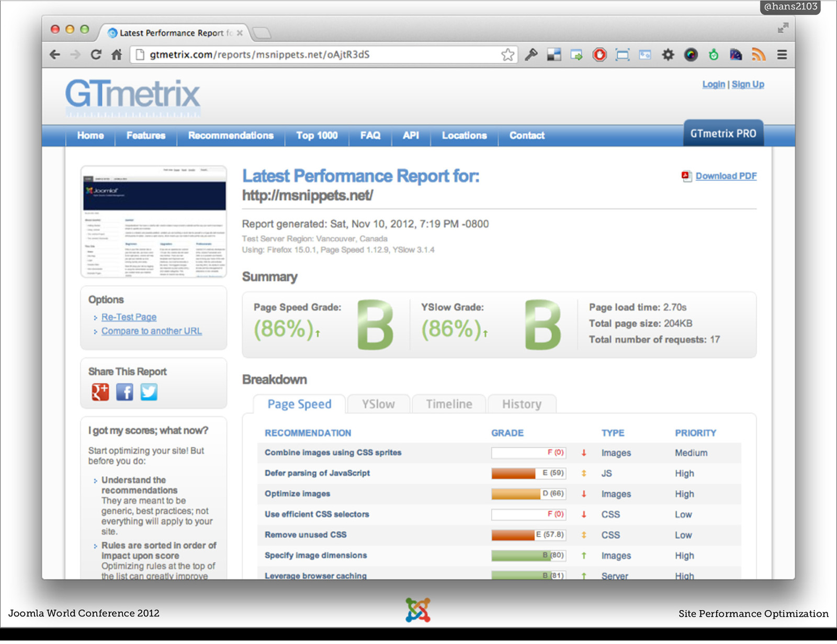Expand Leverage browser caching recommendation
This screenshot has height=644, width=837.
click(315, 576)
